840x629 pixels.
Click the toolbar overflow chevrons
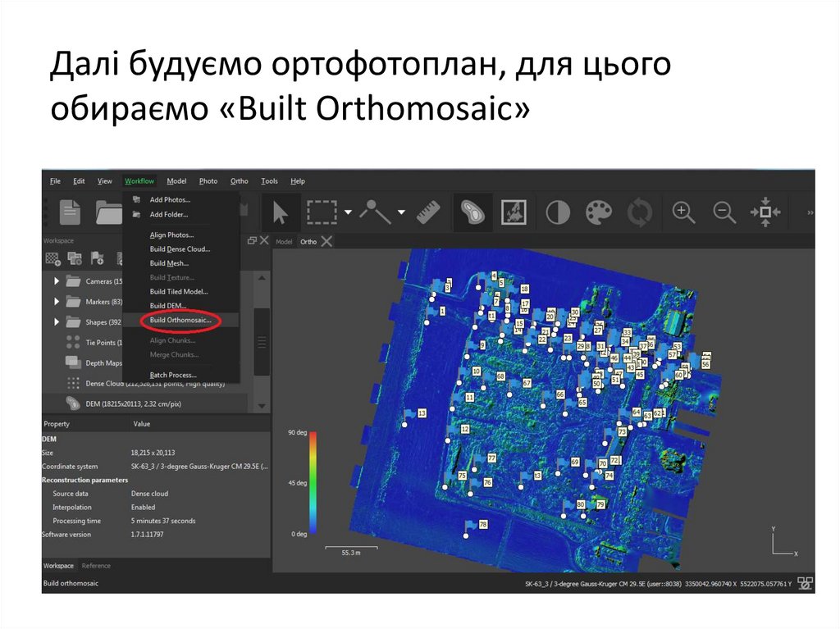point(810,212)
